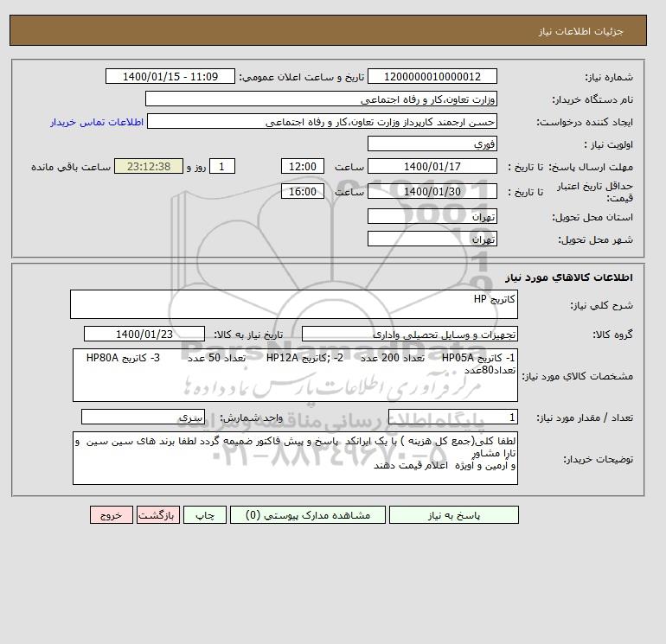This screenshot has height=644, width=666.
Task: Click the شرح کلی نیاز box کاتریج HP
Action: pos(294,304)
